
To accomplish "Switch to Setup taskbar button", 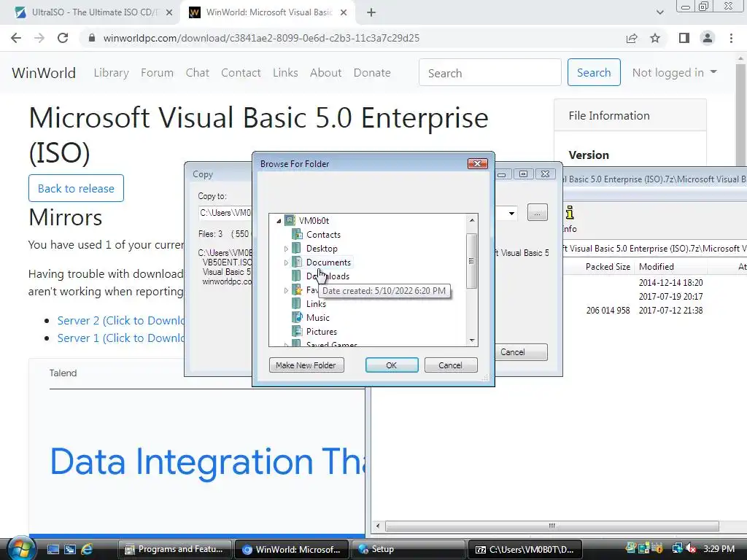I will point(407,549).
